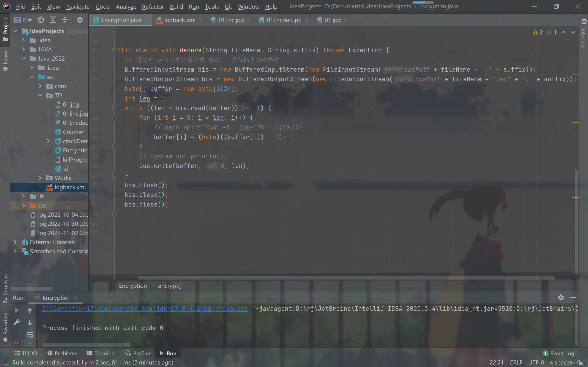Image resolution: width=588 pixels, height=367 pixels.
Task: Open Project panel settings gear
Action: 80,20
